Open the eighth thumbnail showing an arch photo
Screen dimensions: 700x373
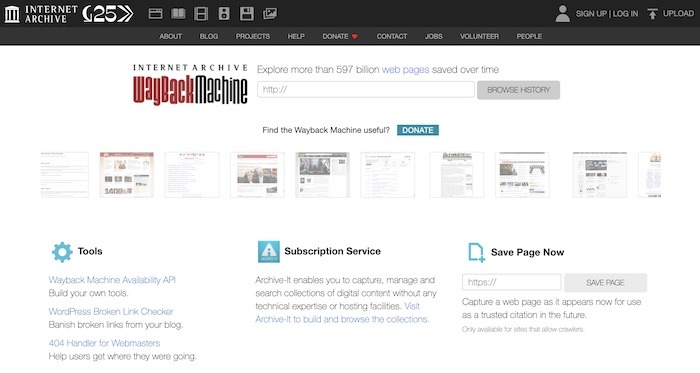522,175
